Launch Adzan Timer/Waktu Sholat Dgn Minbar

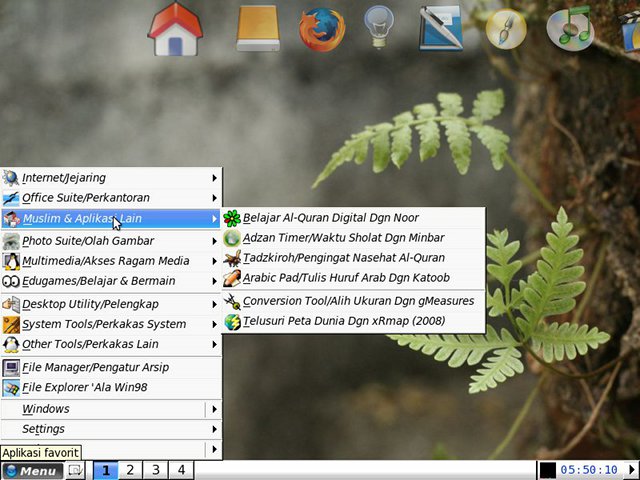tap(353, 238)
